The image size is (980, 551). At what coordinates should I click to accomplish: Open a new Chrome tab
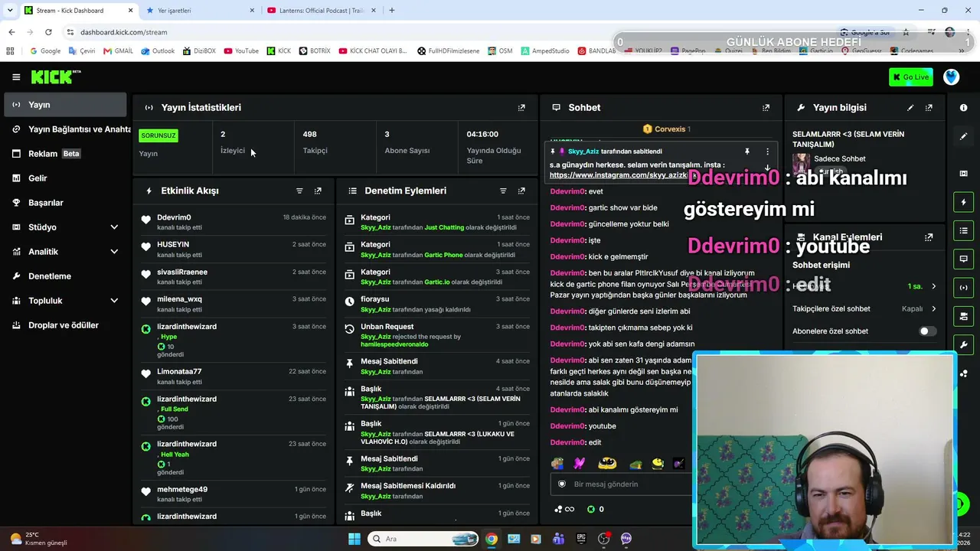point(392,11)
